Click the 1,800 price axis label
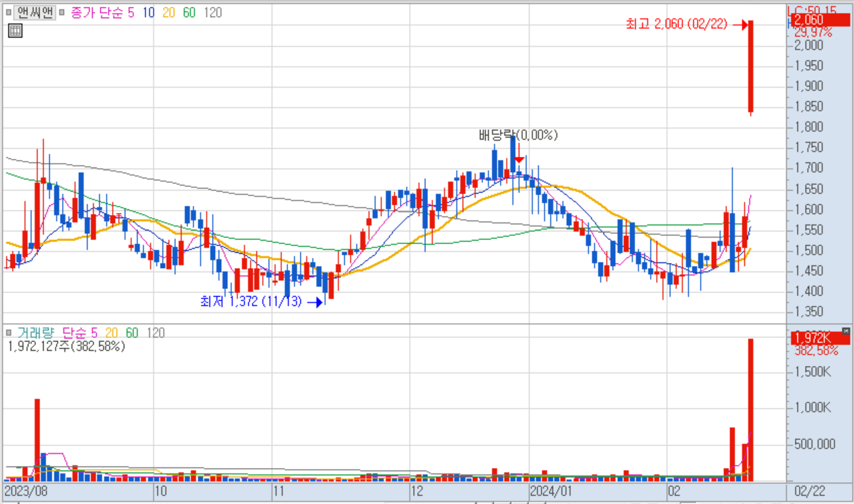Screen dimensions: 854x504 [x=808, y=127]
